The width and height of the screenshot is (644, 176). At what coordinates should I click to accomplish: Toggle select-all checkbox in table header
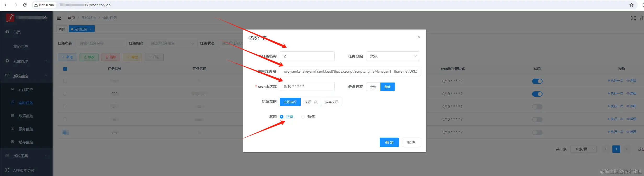(65, 69)
